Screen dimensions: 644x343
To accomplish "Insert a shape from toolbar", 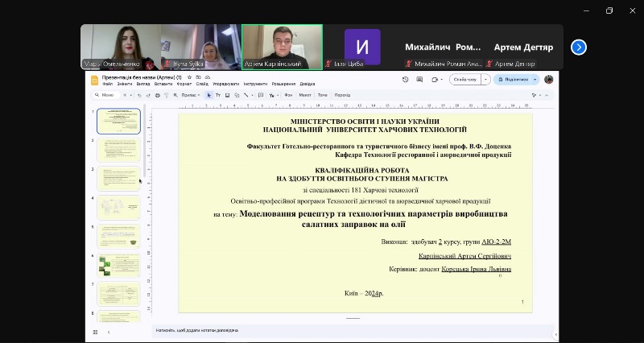I will (x=237, y=95).
